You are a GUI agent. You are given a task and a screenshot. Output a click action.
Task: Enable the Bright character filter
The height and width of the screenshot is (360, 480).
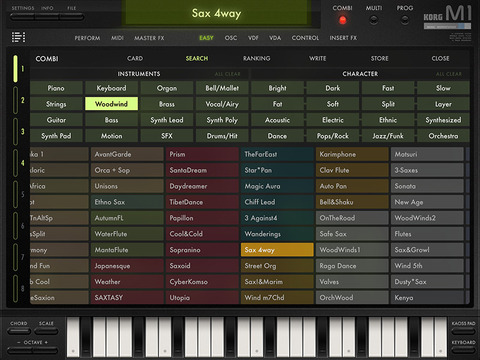pos(277,88)
